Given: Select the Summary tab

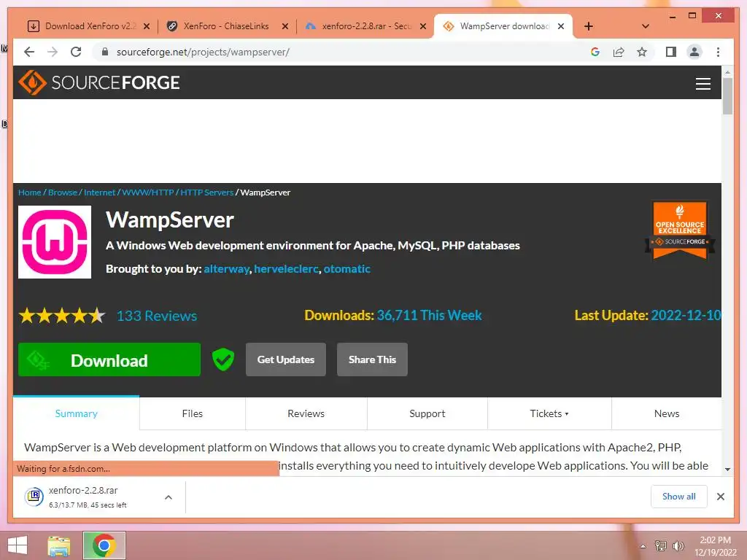Looking at the screenshot, I should coord(76,413).
